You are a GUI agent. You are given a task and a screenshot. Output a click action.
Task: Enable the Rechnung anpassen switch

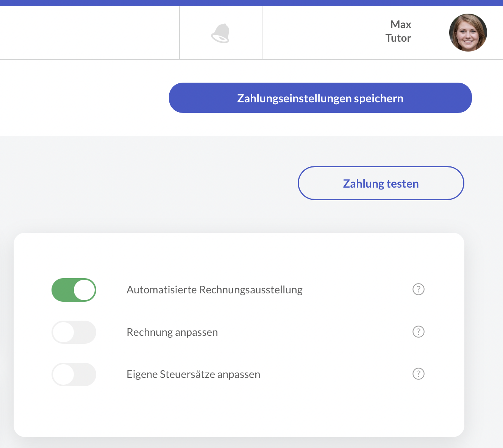(74, 332)
